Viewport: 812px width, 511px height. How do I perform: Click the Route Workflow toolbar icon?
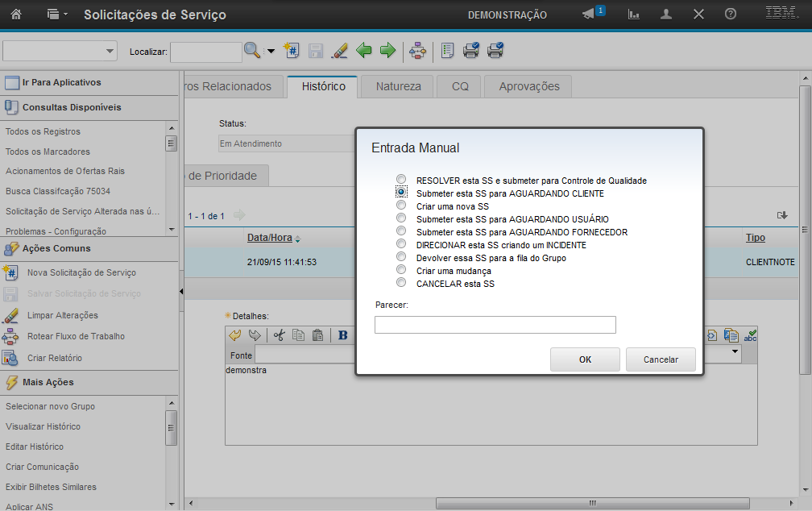tap(417, 51)
